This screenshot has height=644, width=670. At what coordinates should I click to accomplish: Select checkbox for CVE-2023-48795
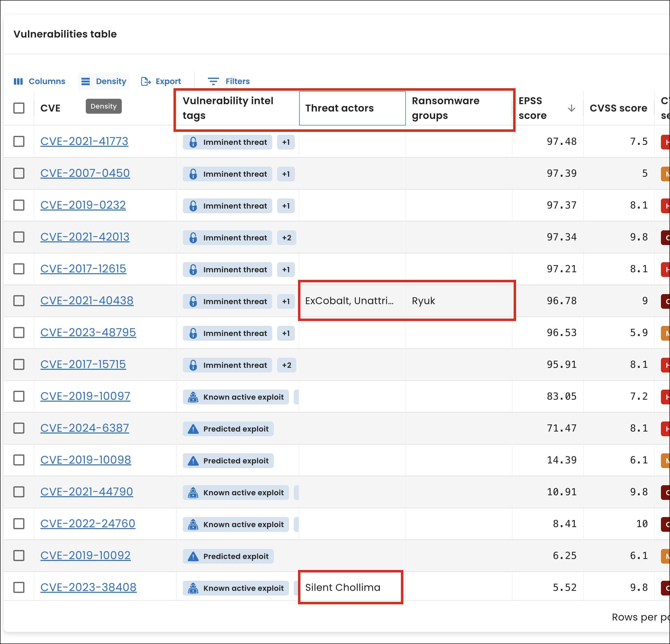click(x=19, y=333)
